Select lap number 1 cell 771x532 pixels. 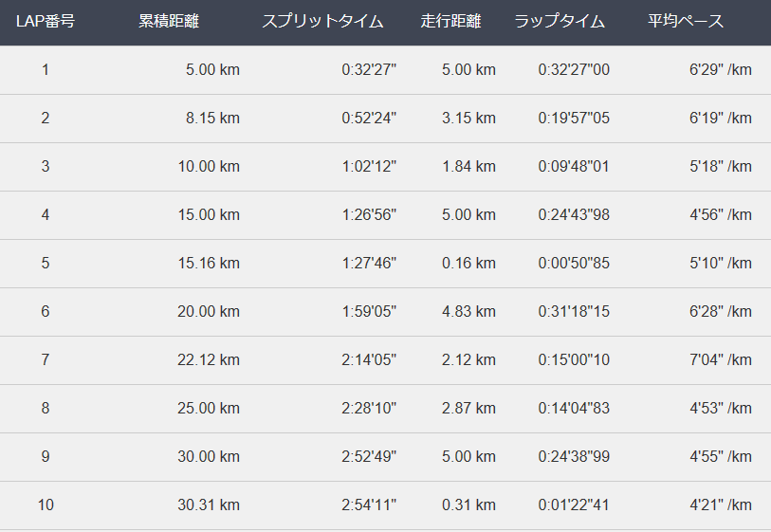point(46,70)
